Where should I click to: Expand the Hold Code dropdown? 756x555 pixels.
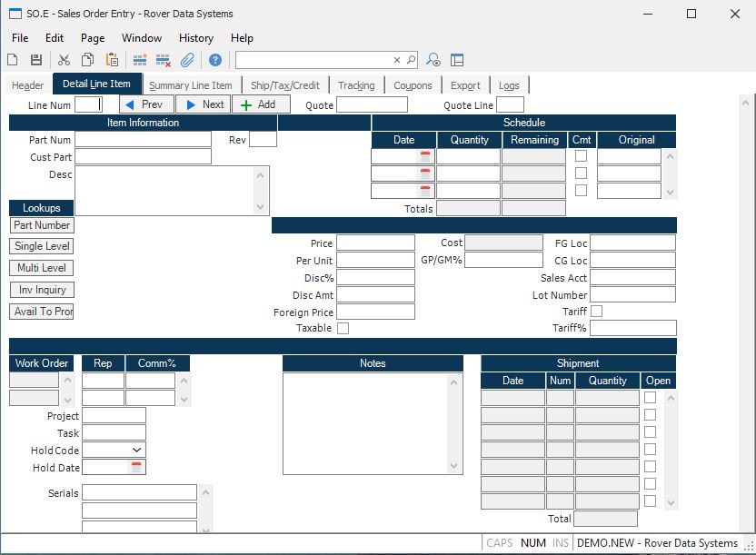point(136,450)
